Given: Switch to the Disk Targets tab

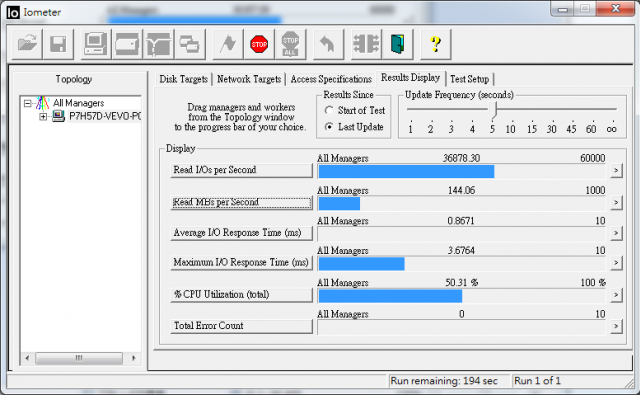Looking at the screenshot, I should [x=183, y=79].
